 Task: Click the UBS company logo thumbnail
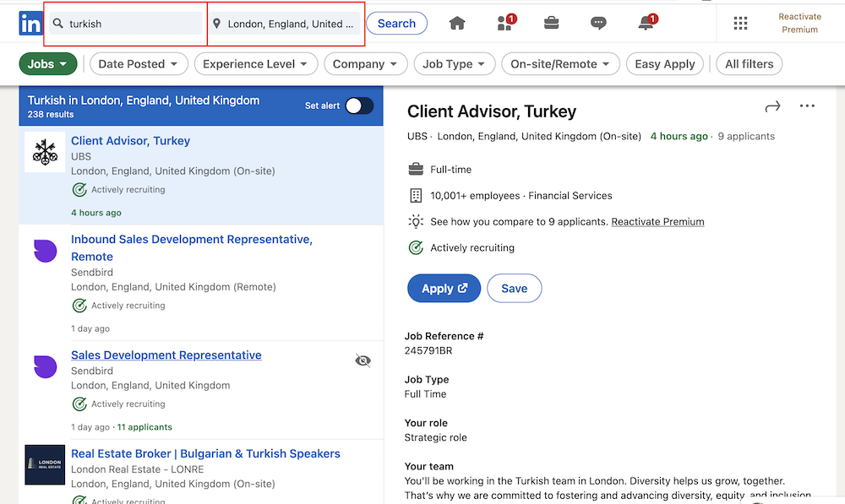[x=45, y=152]
